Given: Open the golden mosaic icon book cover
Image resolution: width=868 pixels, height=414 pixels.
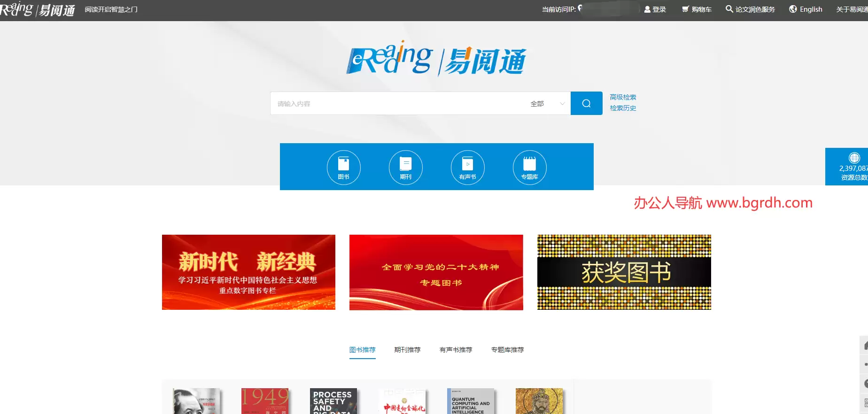Looking at the screenshot, I should pos(539,401).
